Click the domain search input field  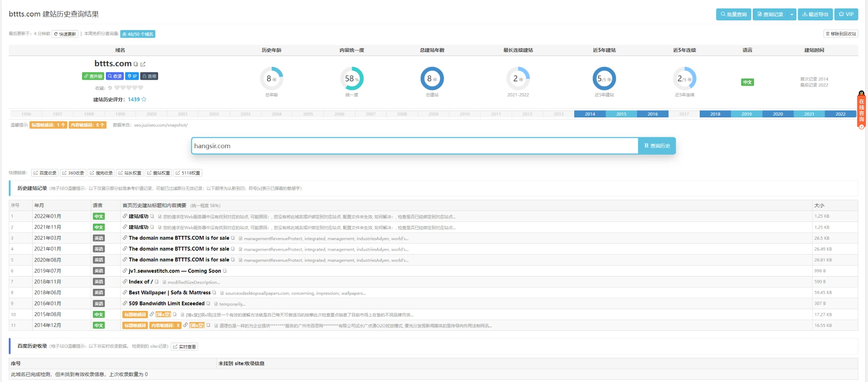coord(415,146)
